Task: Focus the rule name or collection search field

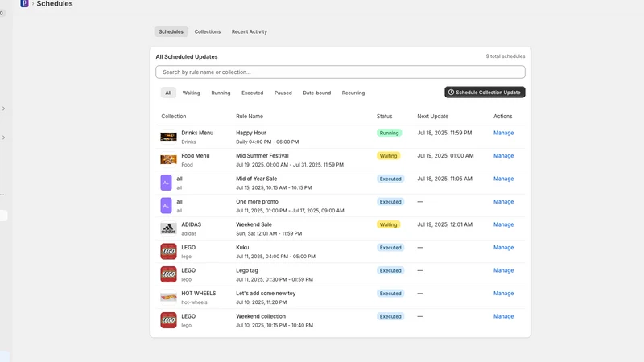Action: 341,72
